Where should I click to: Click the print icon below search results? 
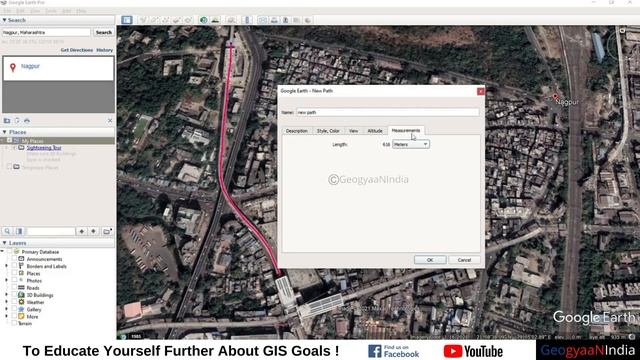click(27, 120)
